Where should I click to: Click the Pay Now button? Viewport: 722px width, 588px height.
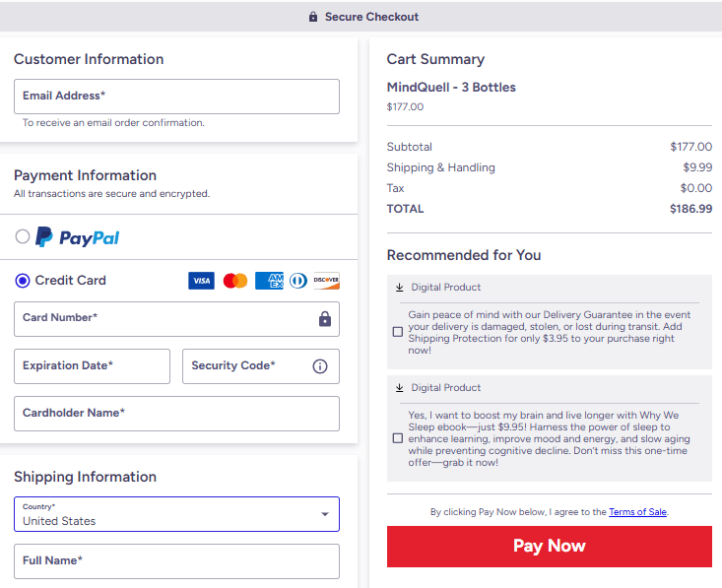click(x=549, y=547)
